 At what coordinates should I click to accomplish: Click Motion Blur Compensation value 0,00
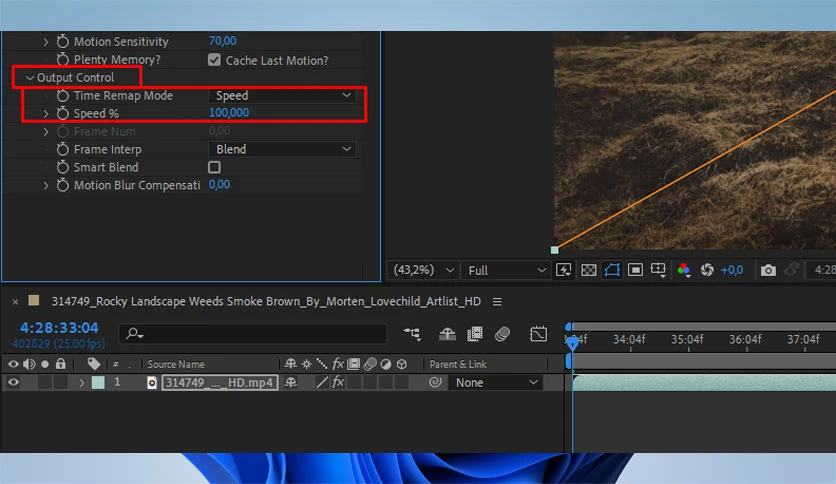pyautogui.click(x=219, y=184)
